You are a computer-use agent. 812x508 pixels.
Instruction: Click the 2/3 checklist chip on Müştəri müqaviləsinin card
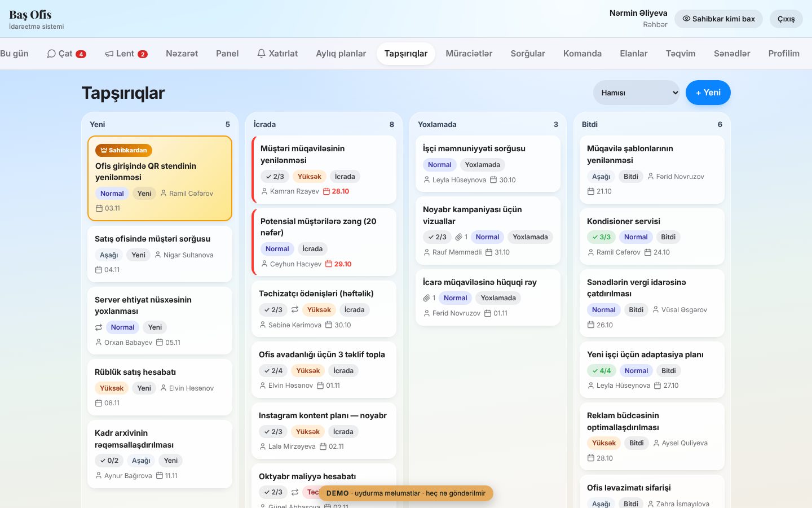tap(275, 177)
